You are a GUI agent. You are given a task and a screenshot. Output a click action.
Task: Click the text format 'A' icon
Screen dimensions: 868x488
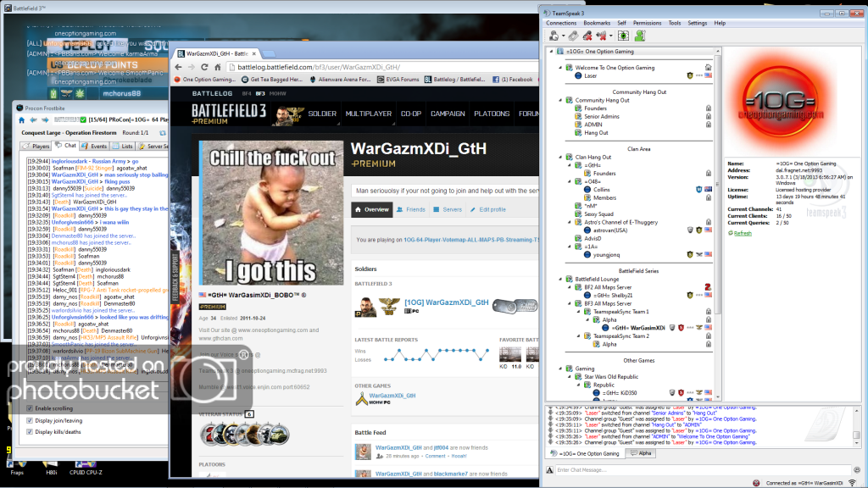pos(550,469)
